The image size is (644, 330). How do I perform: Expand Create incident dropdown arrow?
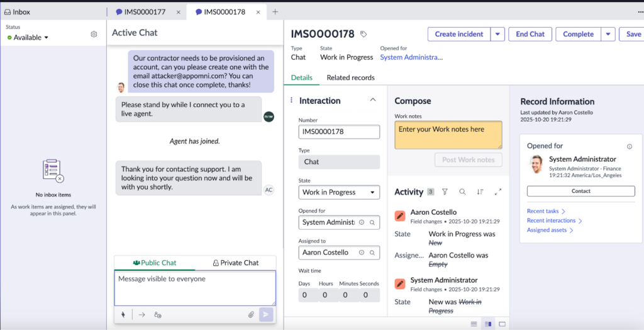497,34
